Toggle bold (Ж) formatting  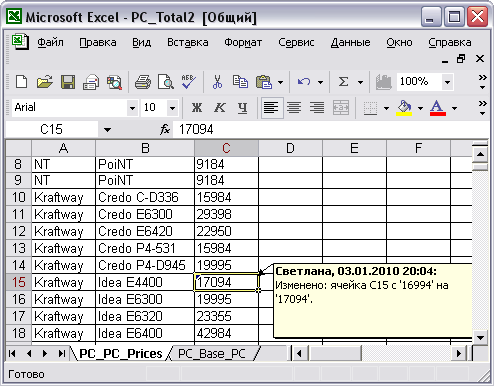pos(197,108)
